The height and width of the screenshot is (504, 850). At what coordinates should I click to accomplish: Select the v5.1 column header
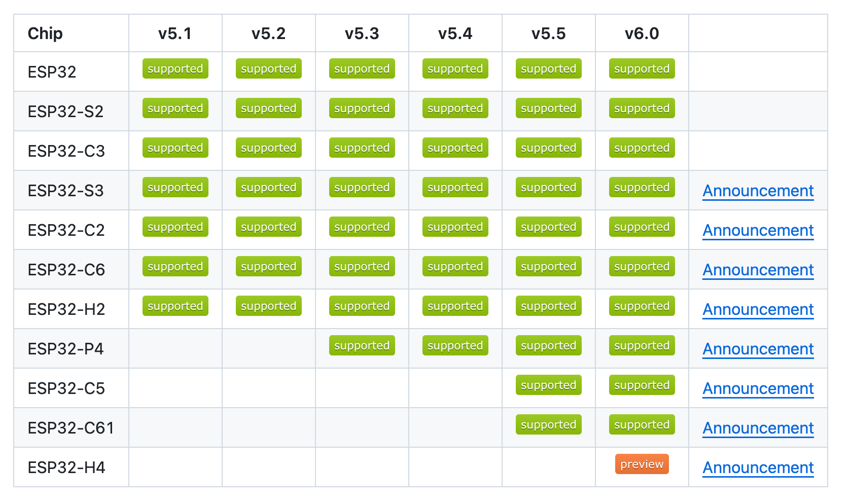[x=175, y=33]
